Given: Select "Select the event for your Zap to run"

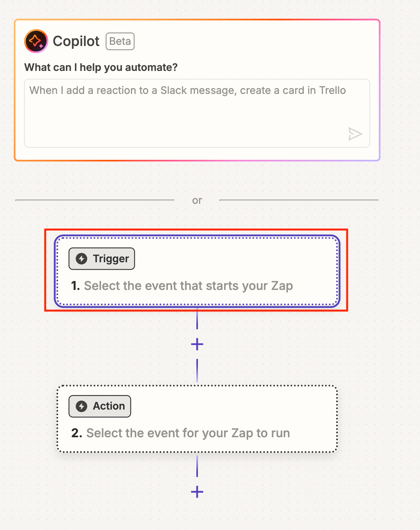Looking at the screenshot, I should click(x=188, y=433).
